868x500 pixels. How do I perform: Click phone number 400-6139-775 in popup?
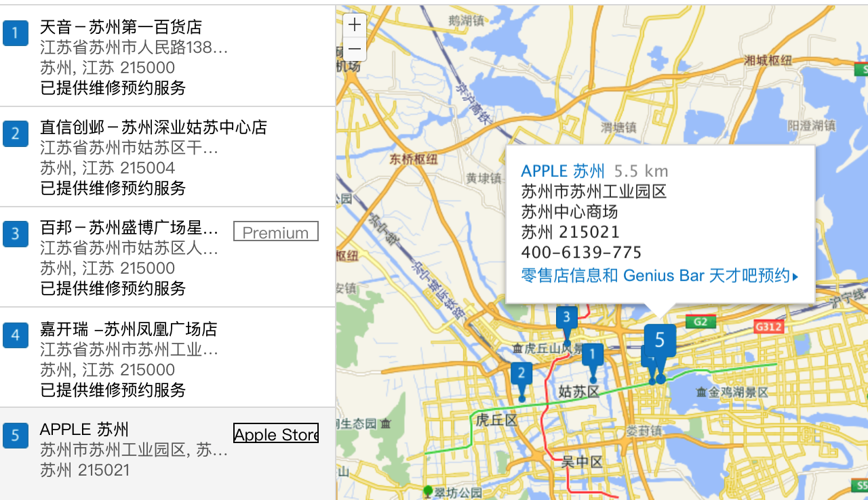(581, 253)
